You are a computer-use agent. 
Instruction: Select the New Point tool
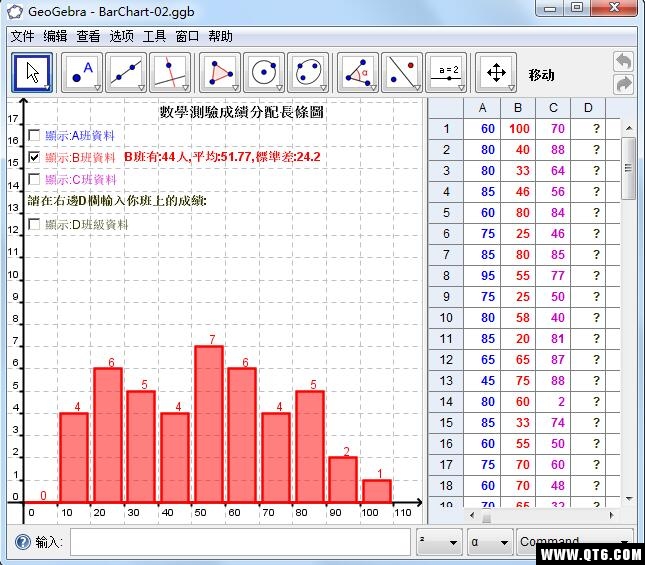coord(81,73)
